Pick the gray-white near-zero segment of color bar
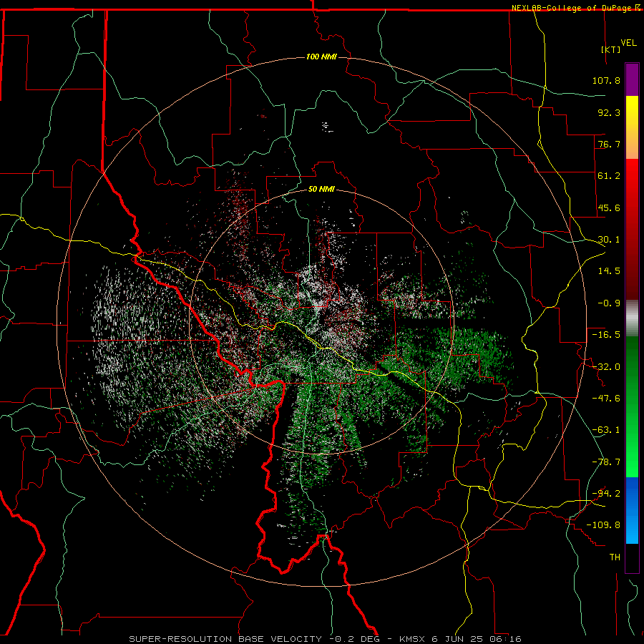Screen dimensions: 644x644 pos(632,318)
